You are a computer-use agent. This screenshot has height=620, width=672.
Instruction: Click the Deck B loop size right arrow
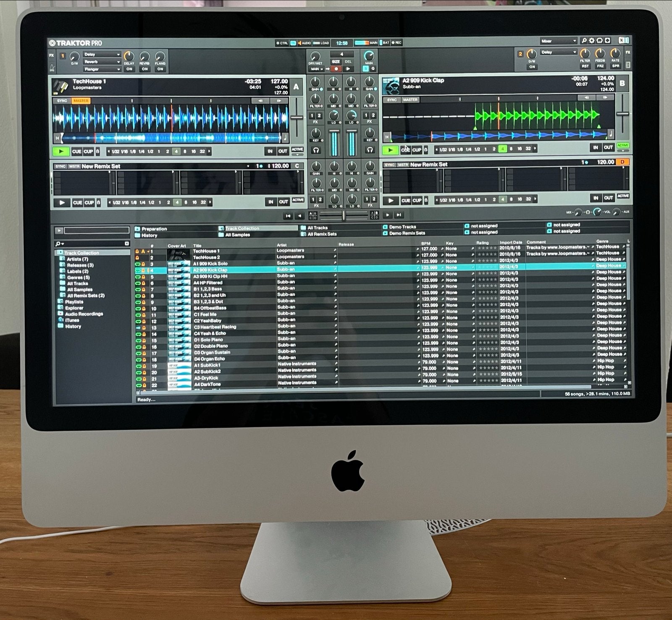point(535,149)
